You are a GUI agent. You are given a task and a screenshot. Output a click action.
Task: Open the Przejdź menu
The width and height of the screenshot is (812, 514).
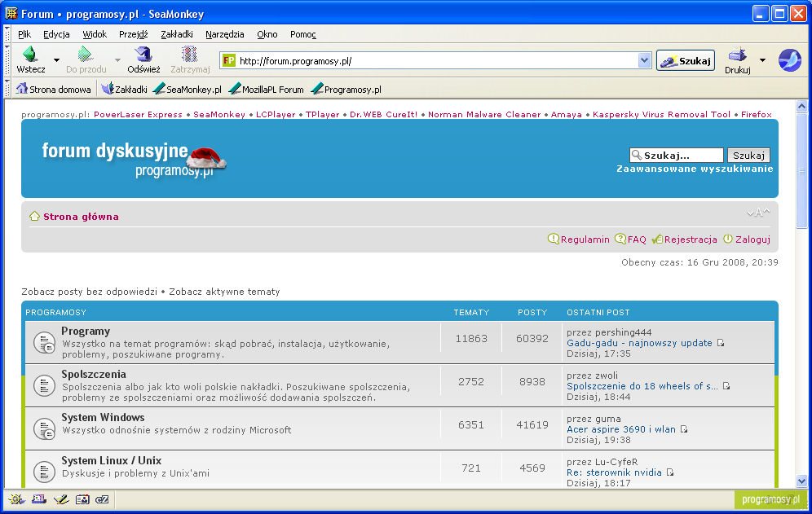coord(134,34)
